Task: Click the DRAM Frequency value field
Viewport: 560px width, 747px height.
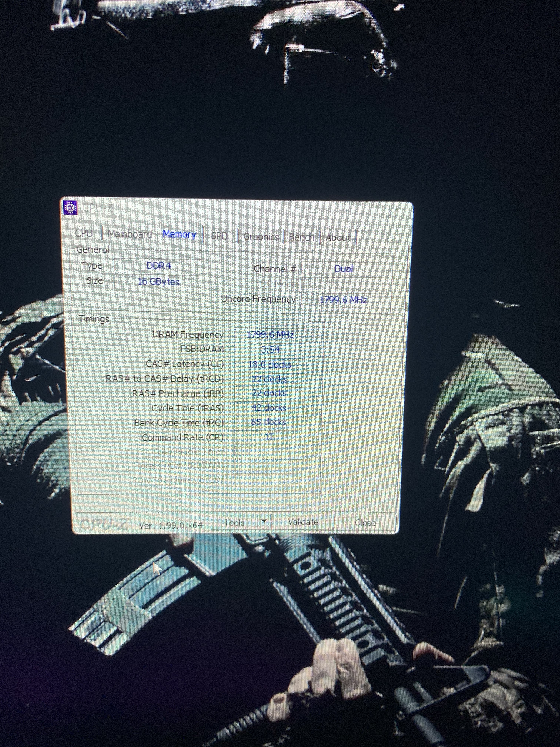Action: coord(270,335)
